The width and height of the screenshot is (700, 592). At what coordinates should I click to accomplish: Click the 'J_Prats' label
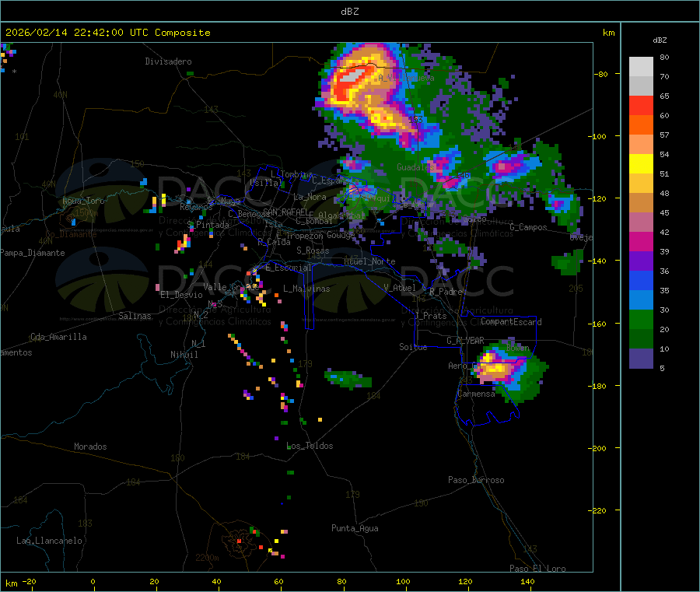point(430,316)
